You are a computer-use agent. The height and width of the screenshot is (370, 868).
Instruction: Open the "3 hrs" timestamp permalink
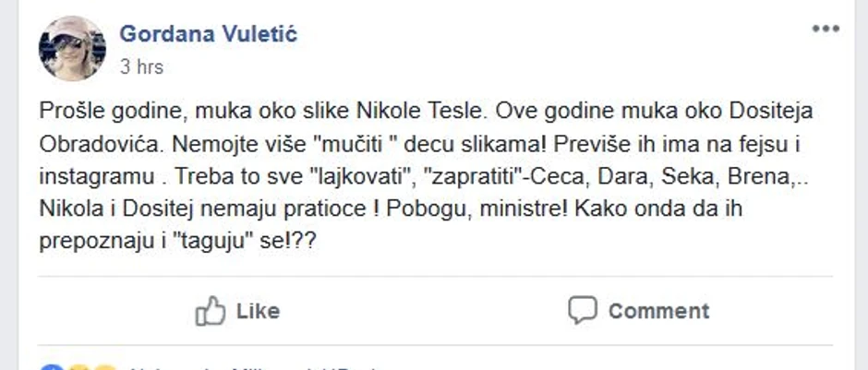pyautogui.click(x=141, y=67)
